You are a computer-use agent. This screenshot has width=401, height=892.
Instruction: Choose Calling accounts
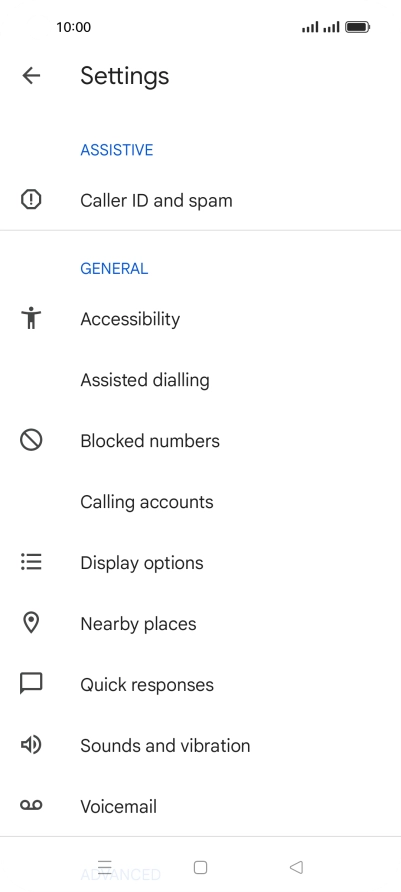click(x=200, y=501)
